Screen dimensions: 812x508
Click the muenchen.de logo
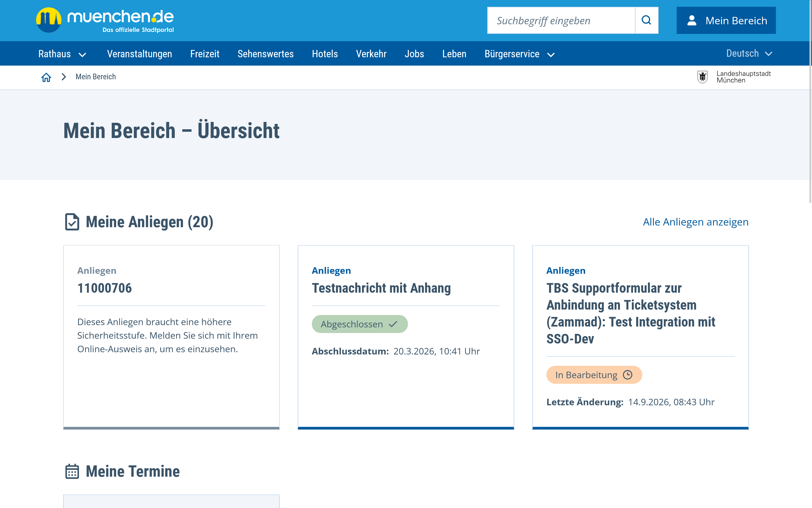click(105, 20)
